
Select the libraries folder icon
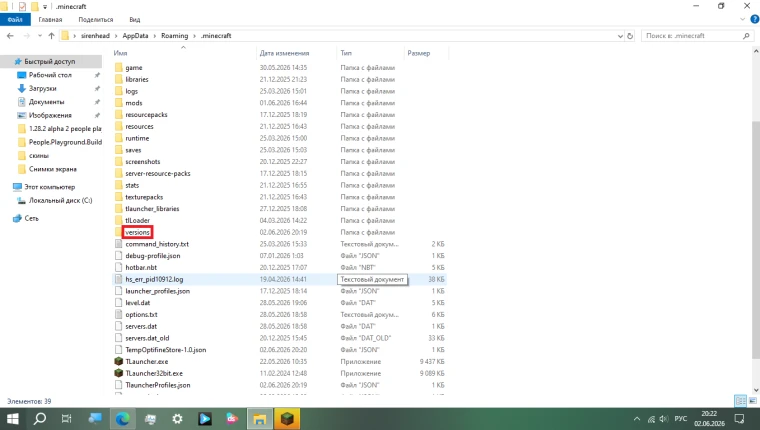coord(119,79)
